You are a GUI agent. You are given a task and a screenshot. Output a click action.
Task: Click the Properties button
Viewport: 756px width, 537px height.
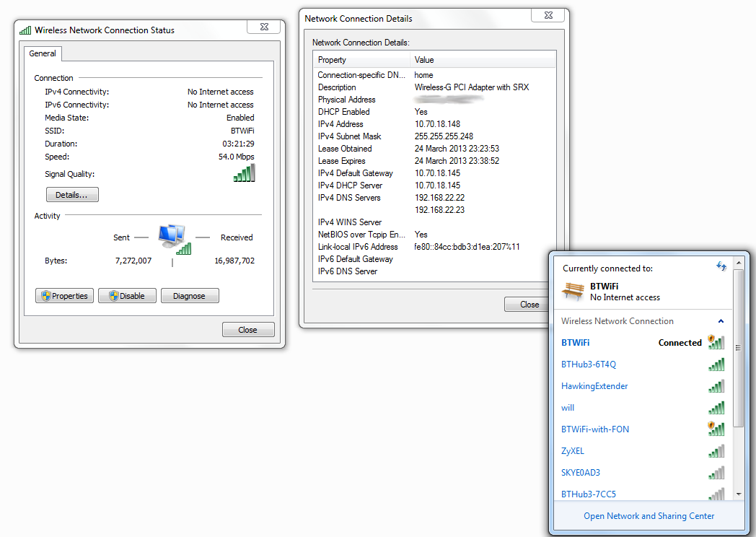coord(64,295)
